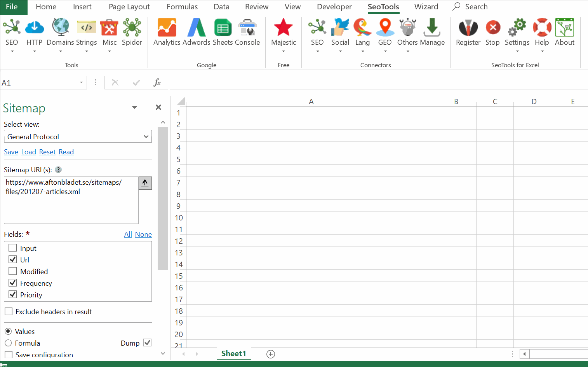Open the GEO map pin connectors
588x367 pixels.
pyautogui.click(x=385, y=28)
